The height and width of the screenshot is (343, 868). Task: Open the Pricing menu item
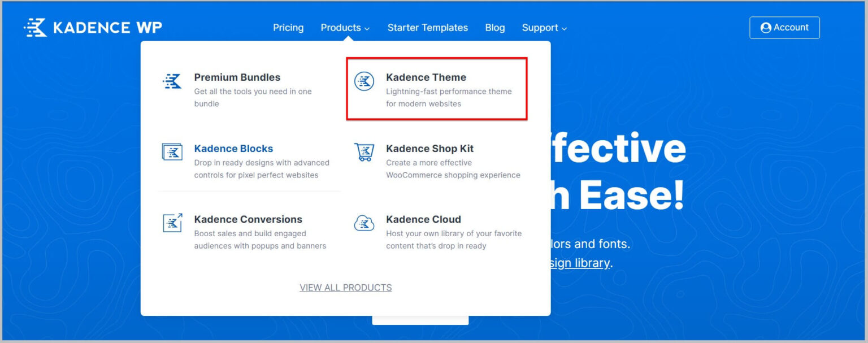288,27
